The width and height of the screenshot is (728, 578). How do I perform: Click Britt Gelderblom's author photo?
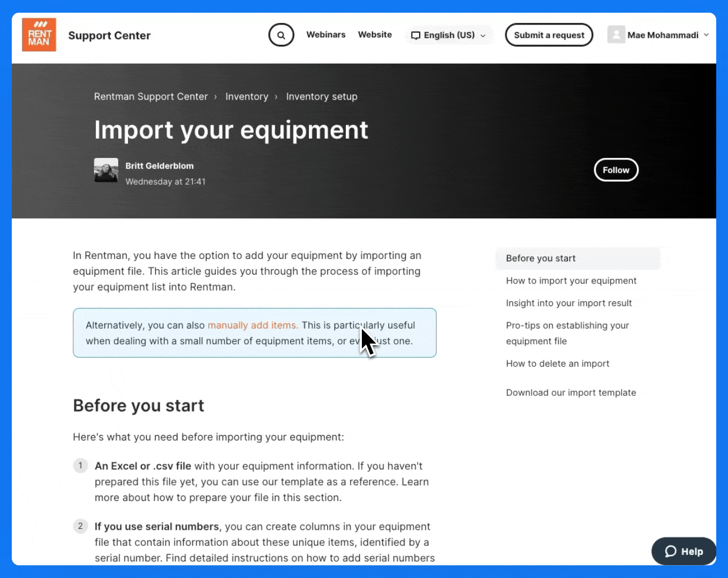[106, 170]
